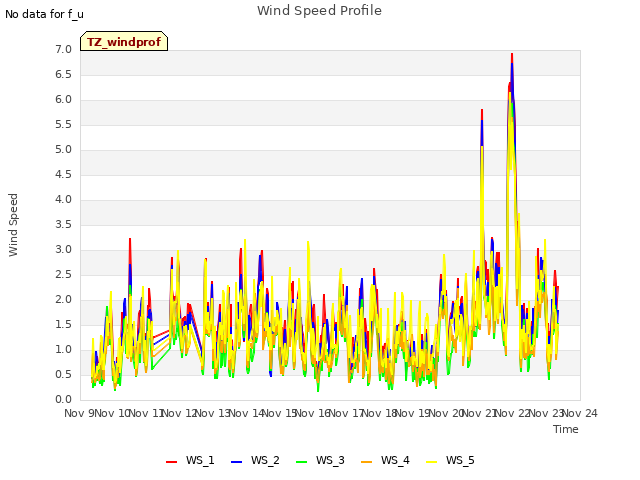Click the 6.0 y-axis tick label
This screenshot has height=480, width=640.
[x=63, y=100]
